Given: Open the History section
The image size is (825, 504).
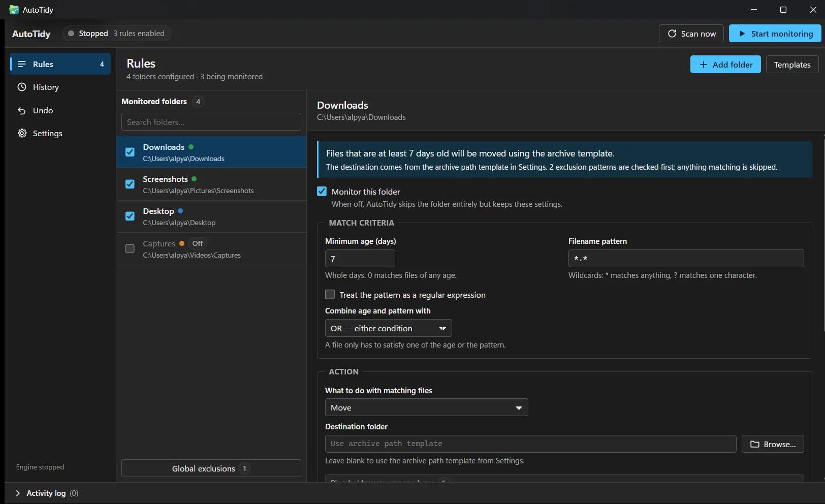Looking at the screenshot, I should click(60, 87).
